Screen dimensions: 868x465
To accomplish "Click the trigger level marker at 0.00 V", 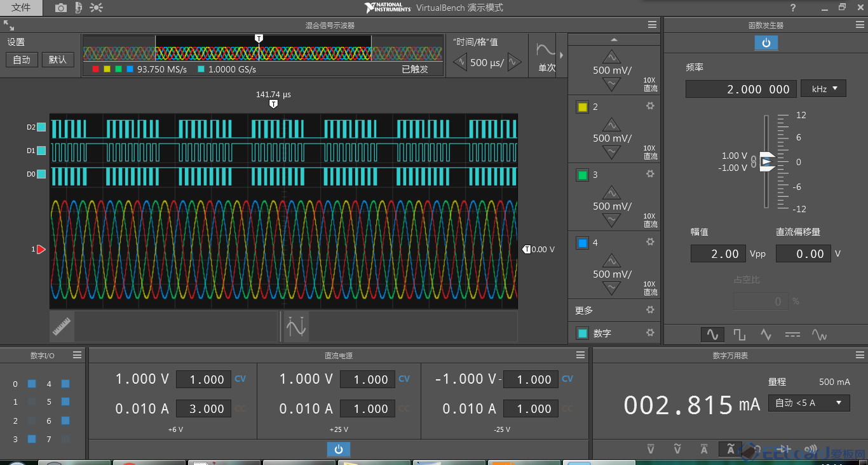I will point(526,250).
